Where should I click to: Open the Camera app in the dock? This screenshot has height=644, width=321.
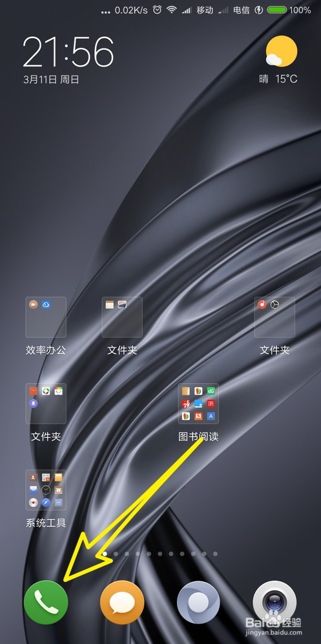click(x=274, y=602)
